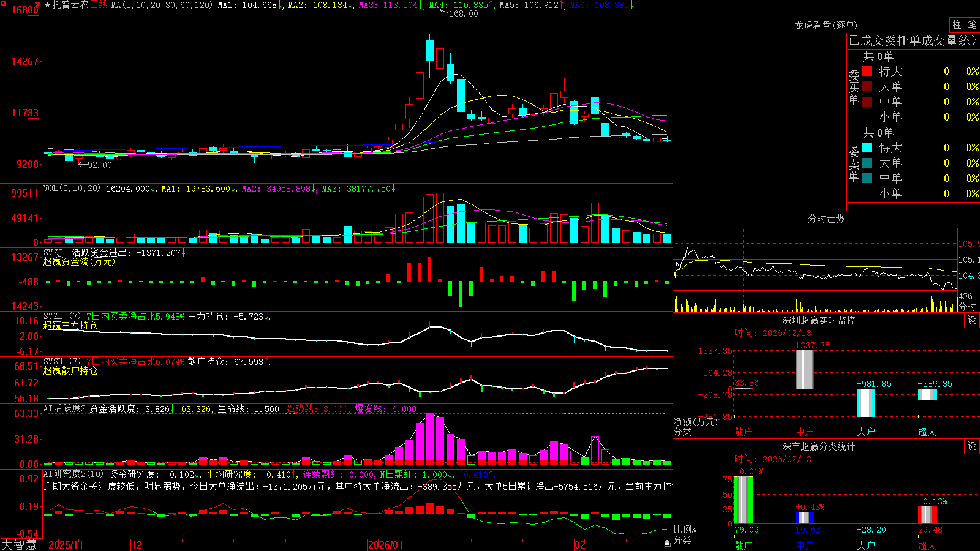Click the -389.35 超大 bar in realtime monitor
The height and width of the screenshot is (551, 980).
927,395
